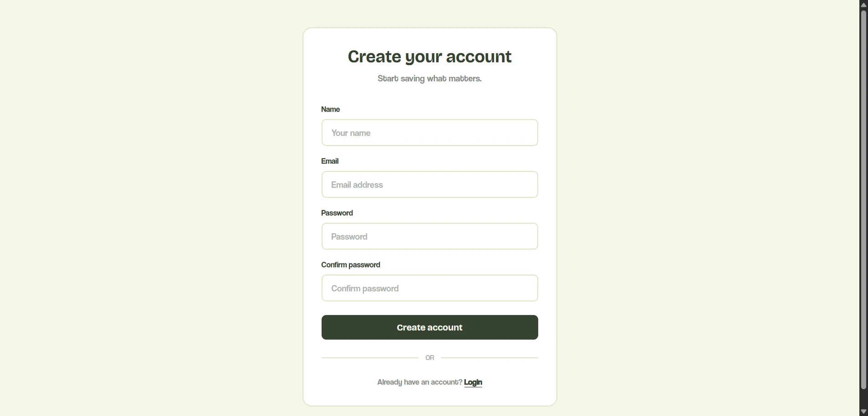The height and width of the screenshot is (416, 868).
Task: Click the Name field label
Action: [330, 109]
